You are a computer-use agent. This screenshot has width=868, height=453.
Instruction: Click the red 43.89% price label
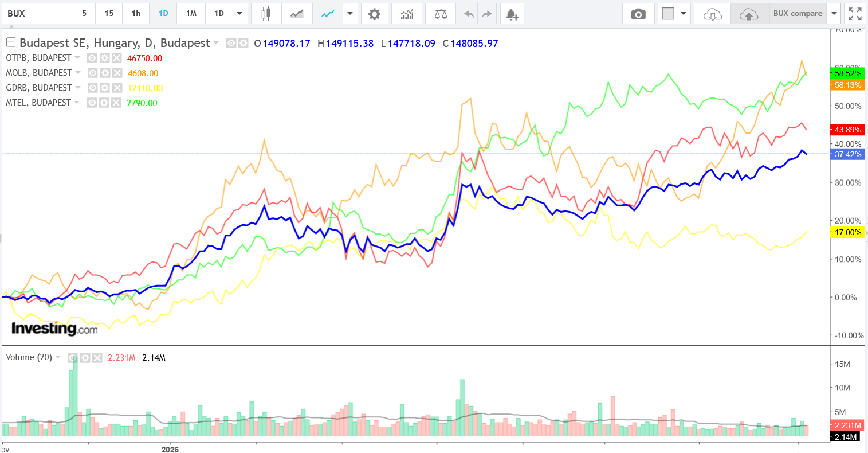click(848, 130)
